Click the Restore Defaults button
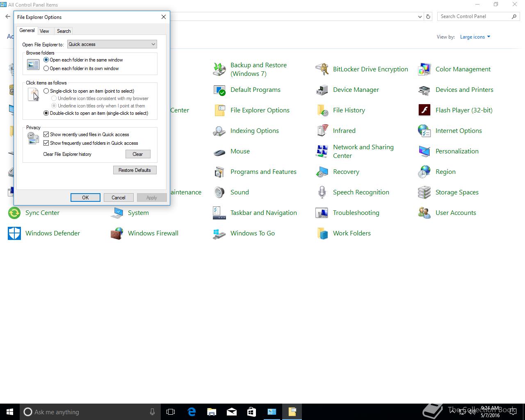The height and width of the screenshot is (420, 525). coord(135,170)
